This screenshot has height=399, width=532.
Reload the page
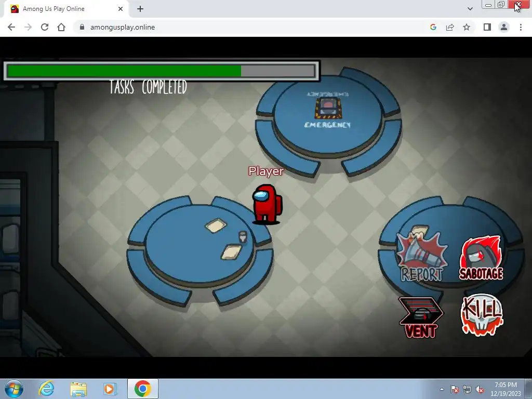click(45, 27)
